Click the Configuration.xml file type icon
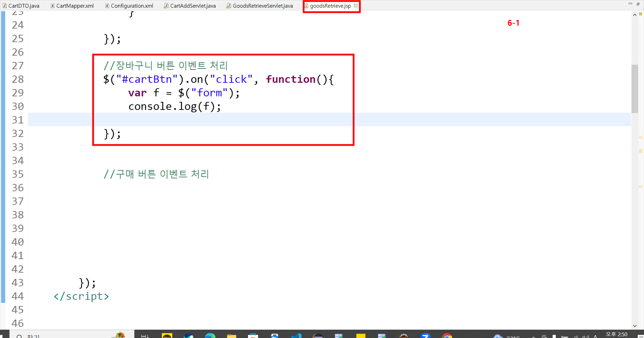This screenshot has height=338, width=644. coord(107,6)
